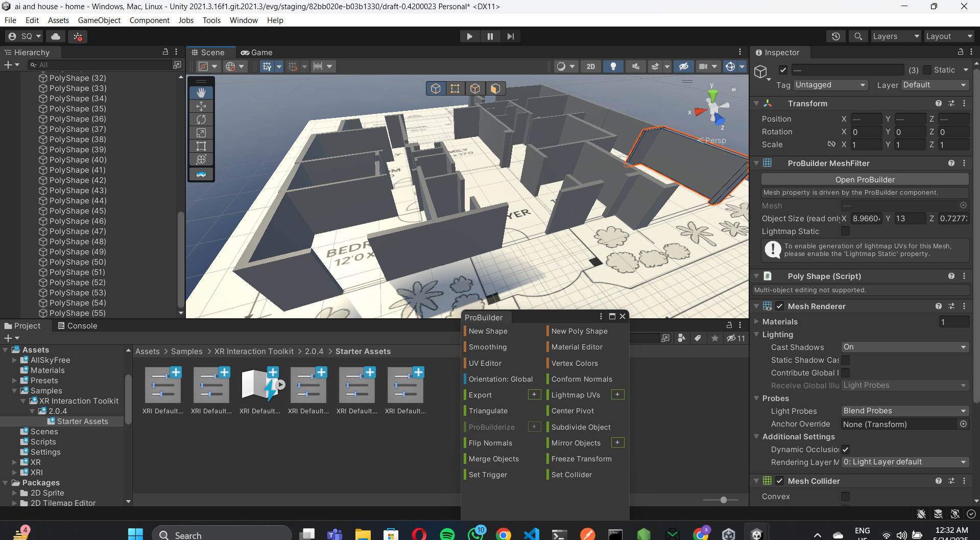Open Mesh Renderer preset settings icon

click(951, 306)
